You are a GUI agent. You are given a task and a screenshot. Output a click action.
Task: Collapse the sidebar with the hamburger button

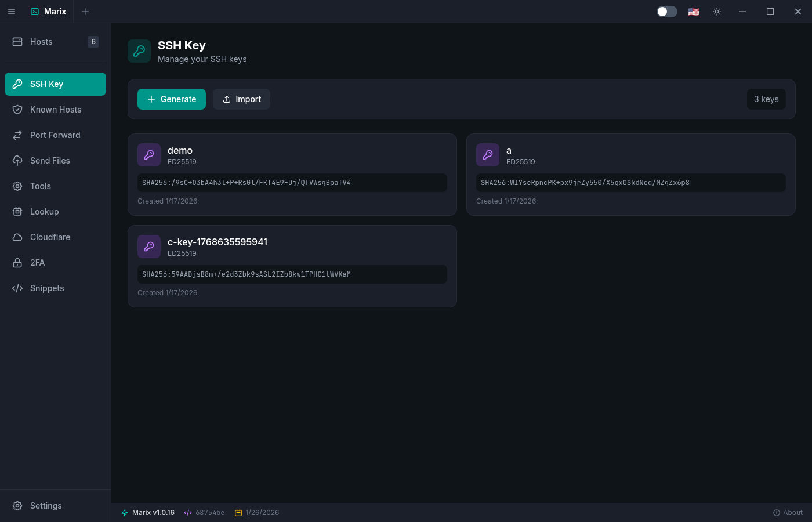click(x=12, y=12)
